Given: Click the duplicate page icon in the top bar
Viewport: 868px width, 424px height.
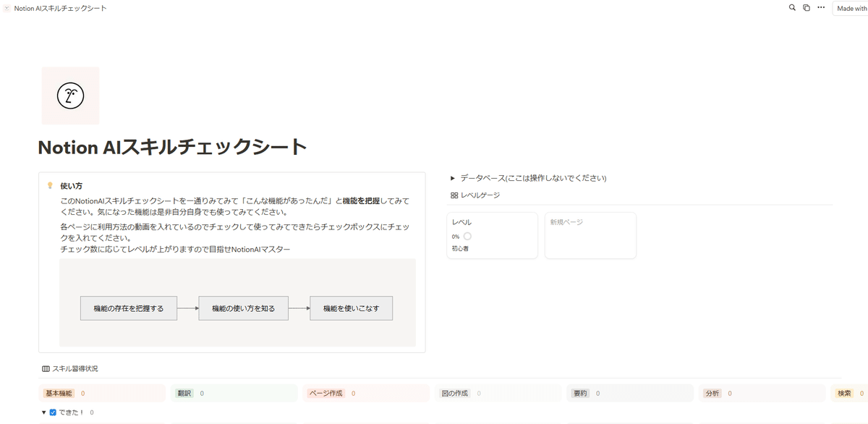Looking at the screenshot, I should (x=806, y=7).
